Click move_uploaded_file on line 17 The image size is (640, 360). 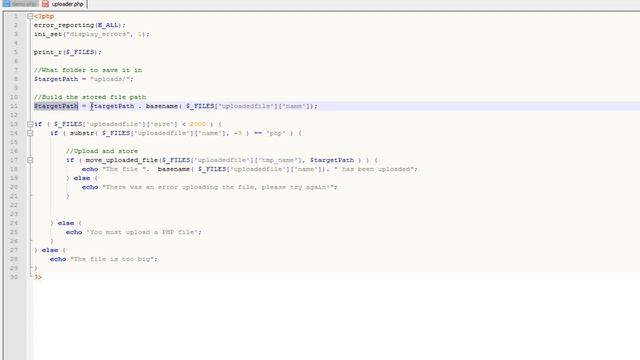click(122, 160)
